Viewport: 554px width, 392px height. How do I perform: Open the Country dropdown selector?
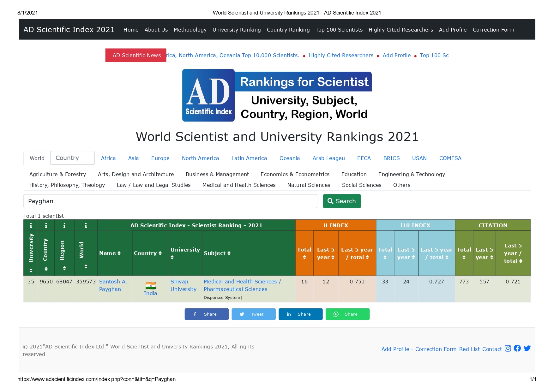pos(73,158)
